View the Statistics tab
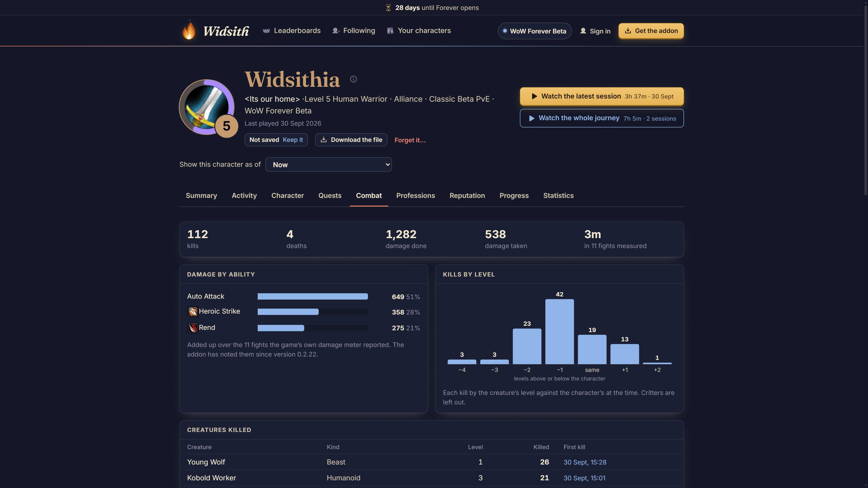Screen dimensions: 868x488 click(558, 196)
